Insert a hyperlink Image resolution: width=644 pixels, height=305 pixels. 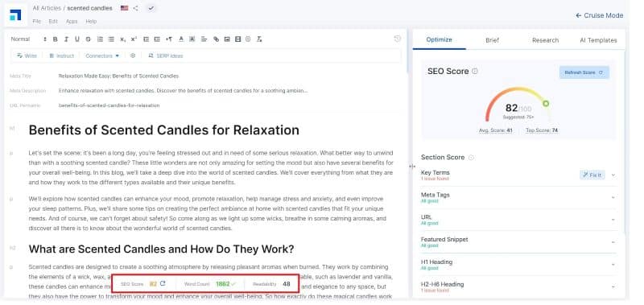point(216,39)
